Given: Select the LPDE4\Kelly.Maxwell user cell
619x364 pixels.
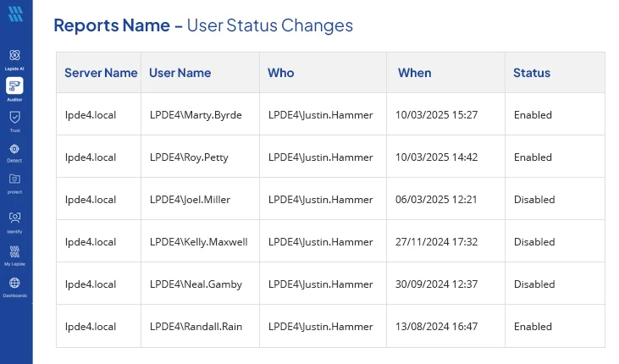Looking at the screenshot, I should [x=198, y=241].
